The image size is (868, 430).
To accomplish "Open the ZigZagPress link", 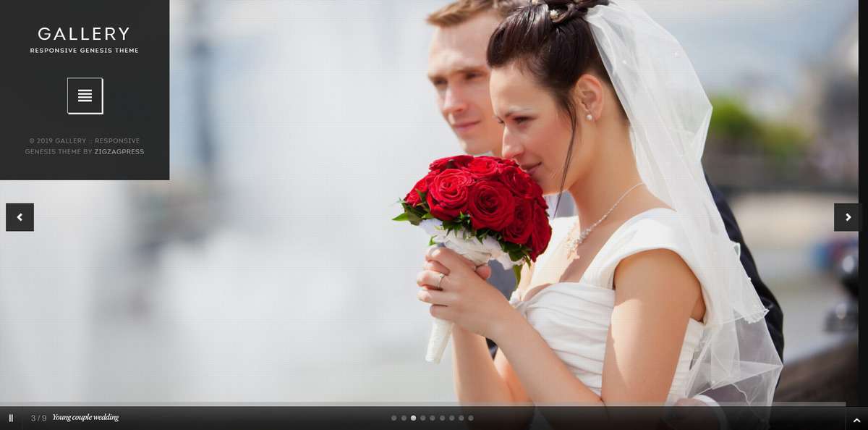I will 119,152.
